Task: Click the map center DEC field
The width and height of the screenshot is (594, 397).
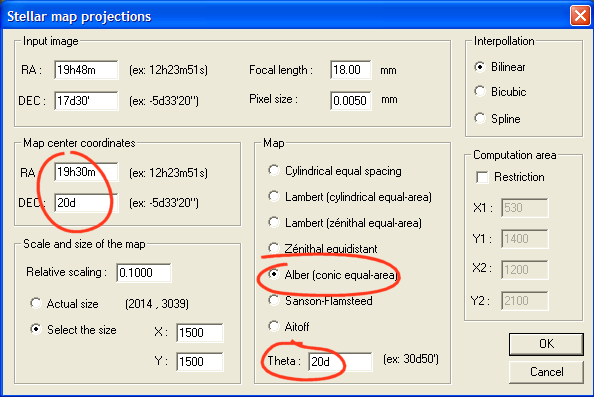Action: click(86, 203)
